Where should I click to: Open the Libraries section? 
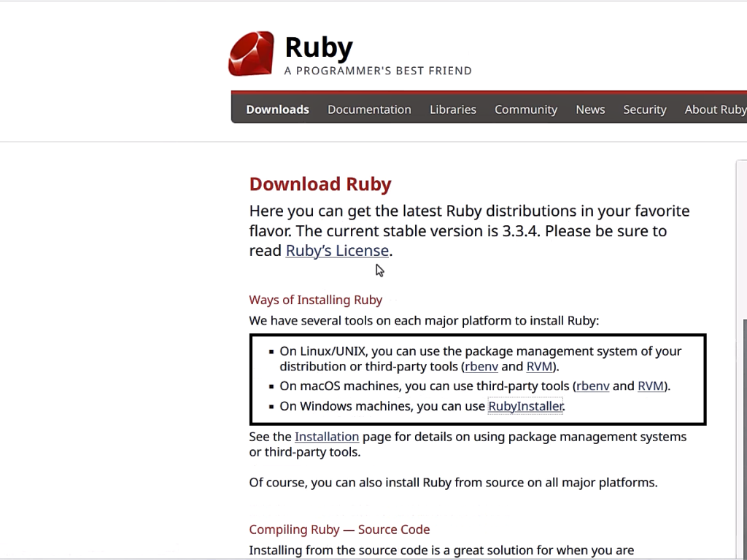click(452, 109)
